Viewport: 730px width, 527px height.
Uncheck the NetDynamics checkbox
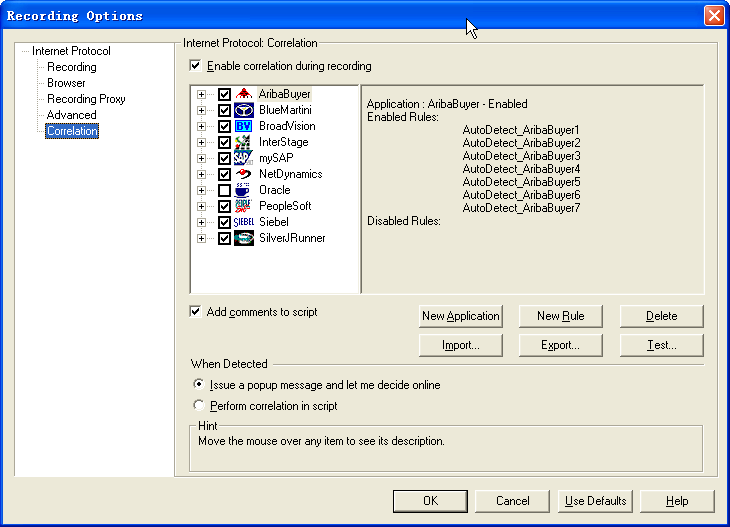[x=224, y=174]
